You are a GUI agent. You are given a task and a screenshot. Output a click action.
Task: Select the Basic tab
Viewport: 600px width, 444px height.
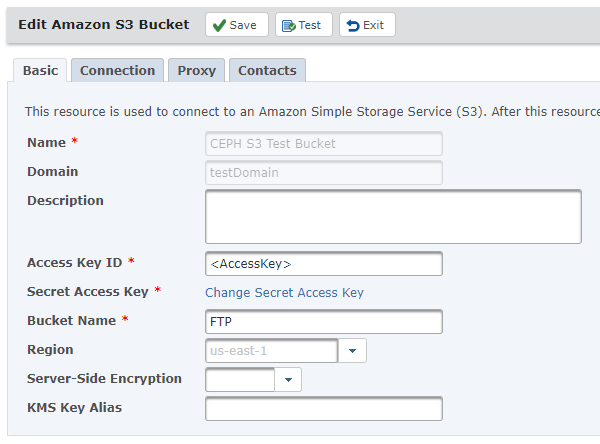click(40, 70)
